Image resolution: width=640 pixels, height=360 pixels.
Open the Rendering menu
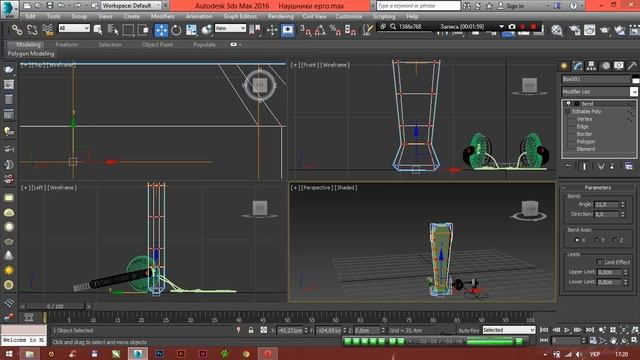[280, 17]
